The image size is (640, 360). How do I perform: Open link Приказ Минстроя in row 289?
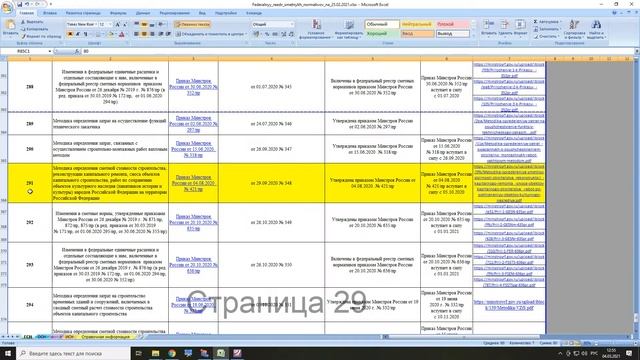(193, 124)
